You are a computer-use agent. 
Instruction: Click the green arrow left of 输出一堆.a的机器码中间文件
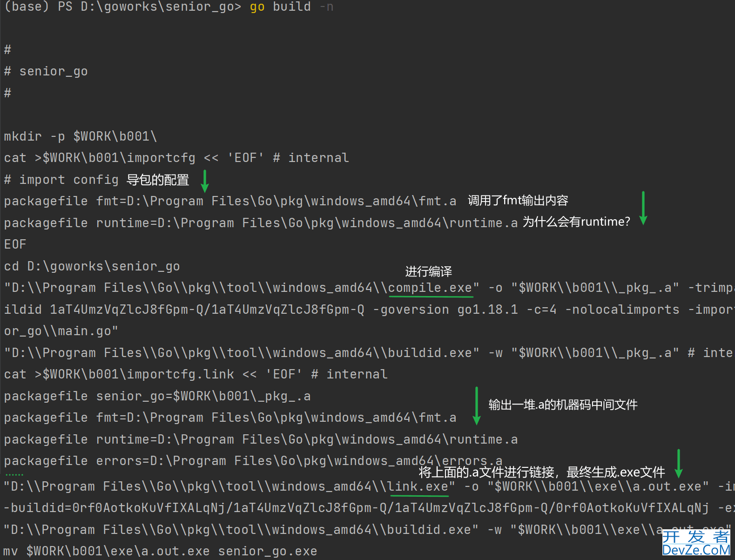[476, 405]
